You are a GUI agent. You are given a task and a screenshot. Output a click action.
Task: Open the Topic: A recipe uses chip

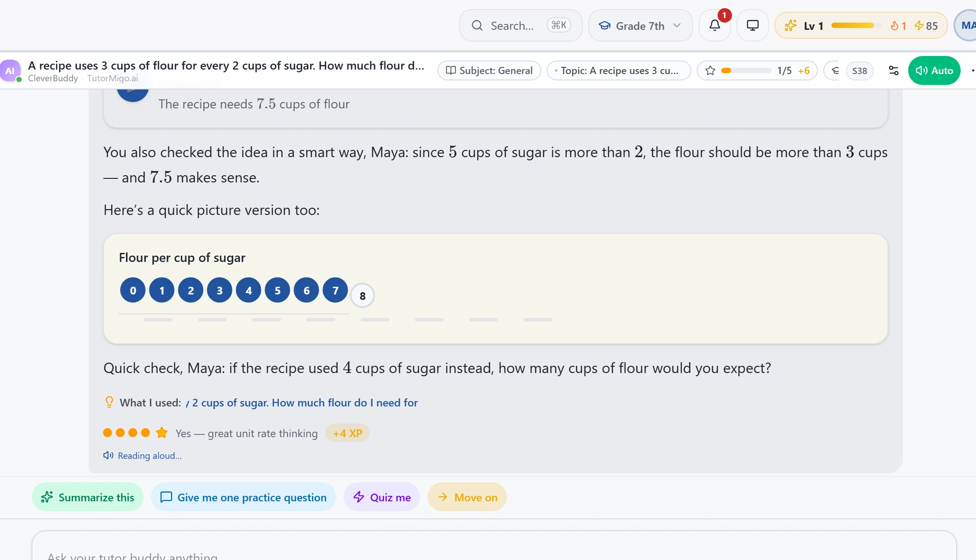[619, 70]
